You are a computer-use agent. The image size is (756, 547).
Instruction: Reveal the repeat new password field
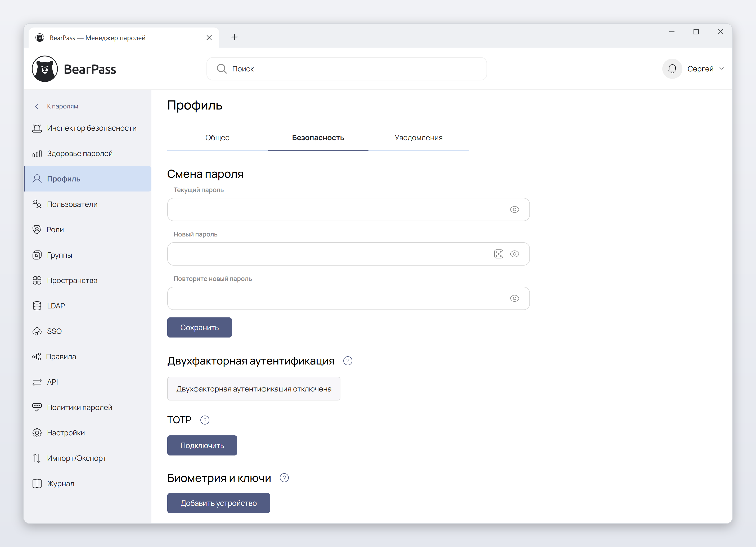(x=514, y=298)
